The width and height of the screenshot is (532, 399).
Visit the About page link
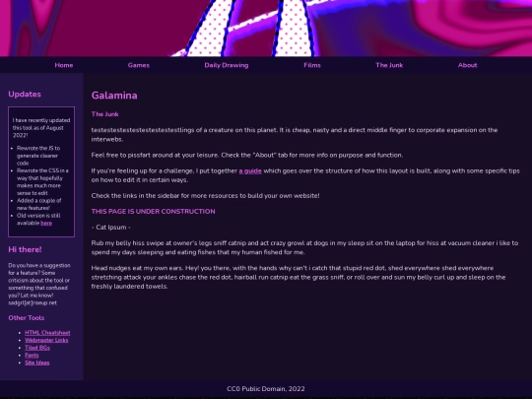coord(467,65)
